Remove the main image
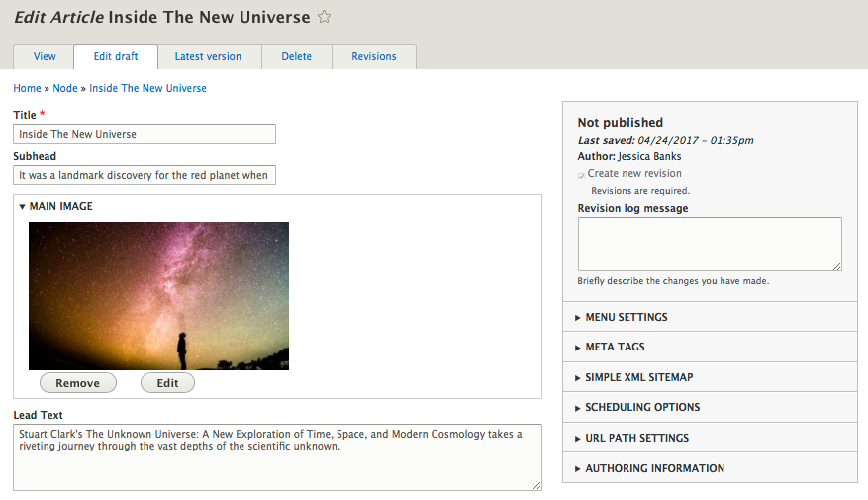 tap(78, 383)
